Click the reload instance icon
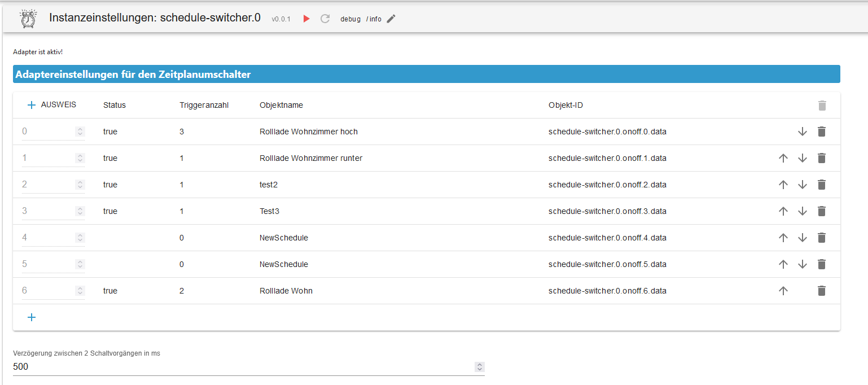The height and width of the screenshot is (385, 868). point(325,19)
